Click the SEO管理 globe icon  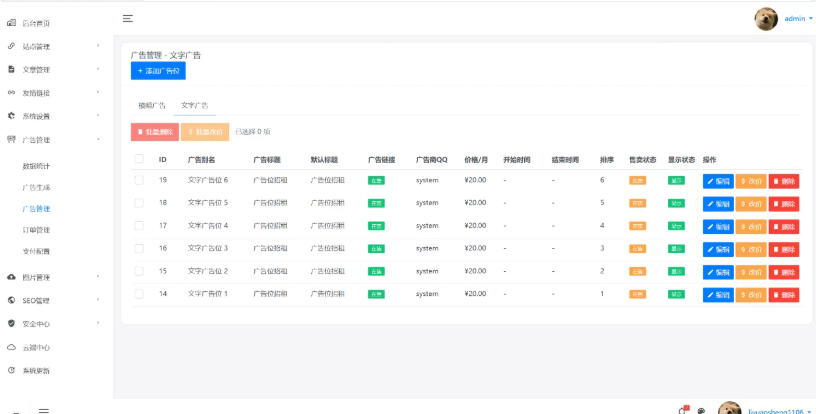[x=11, y=300]
